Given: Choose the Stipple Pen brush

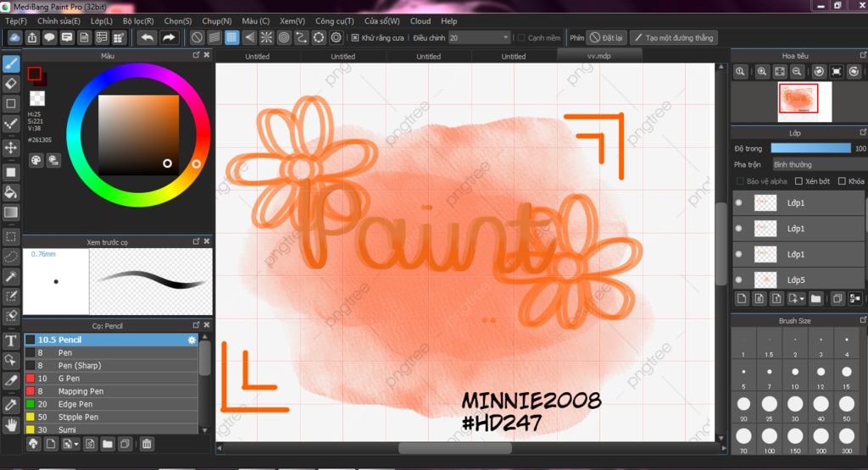Looking at the screenshot, I should point(111,417).
